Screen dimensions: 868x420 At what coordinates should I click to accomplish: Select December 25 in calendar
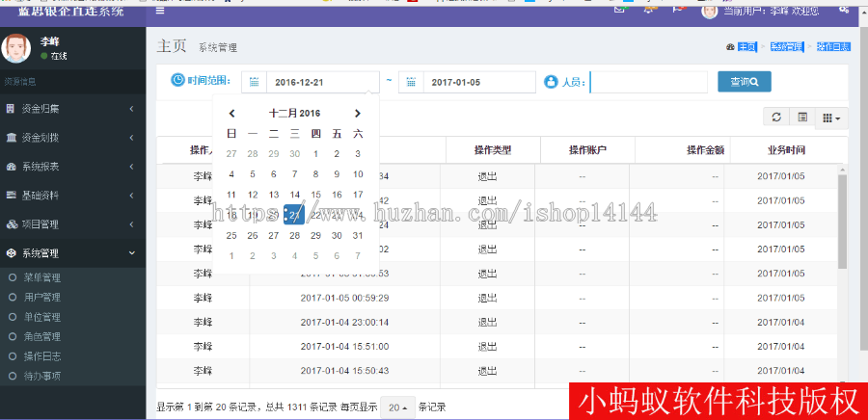(231, 236)
